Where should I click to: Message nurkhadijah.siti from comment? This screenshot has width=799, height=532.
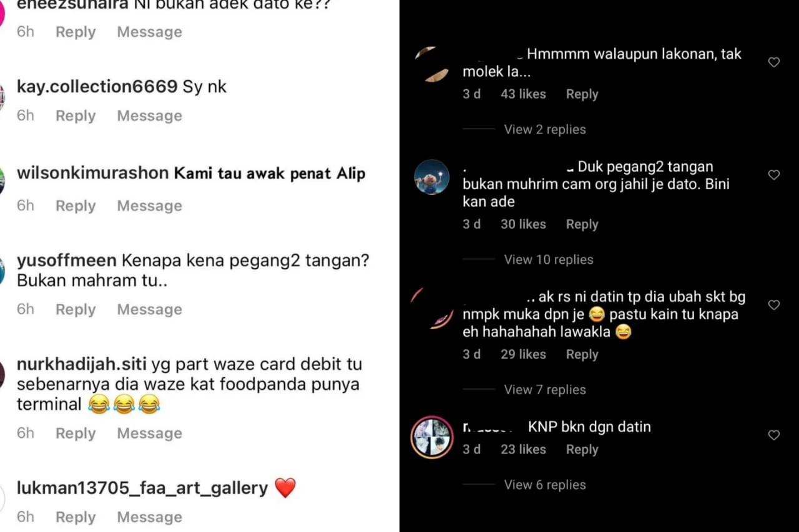click(x=150, y=433)
